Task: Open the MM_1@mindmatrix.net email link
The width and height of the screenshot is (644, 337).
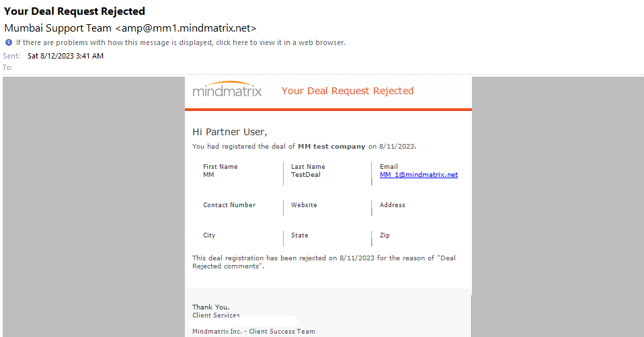Action: (419, 175)
